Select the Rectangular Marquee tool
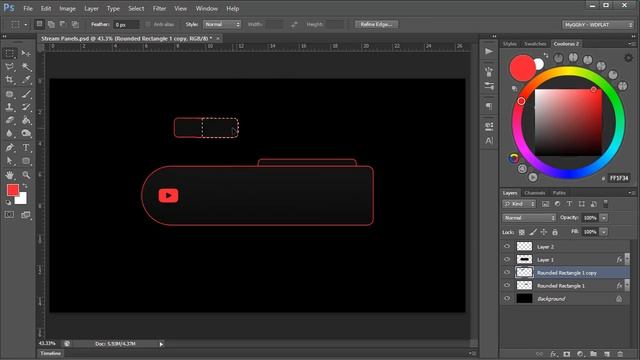Screen dimensions: 640x360 (x=9, y=53)
